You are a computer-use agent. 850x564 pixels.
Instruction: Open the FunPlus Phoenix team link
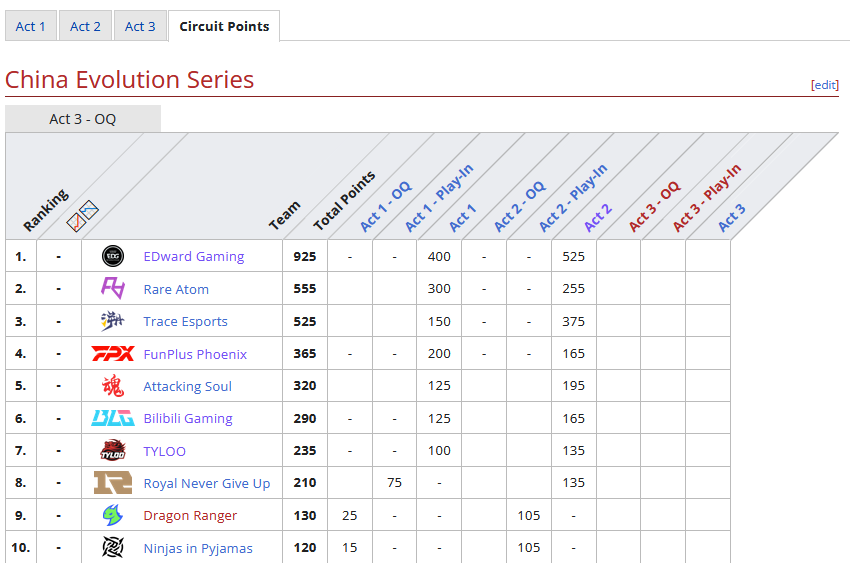pos(195,354)
